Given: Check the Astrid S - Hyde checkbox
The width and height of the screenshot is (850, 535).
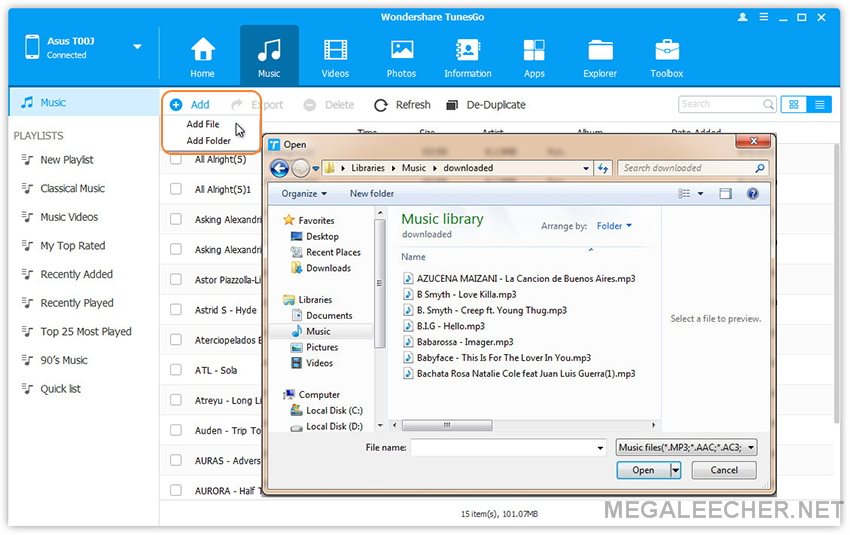Looking at the screenshot, I should point(176,310).
